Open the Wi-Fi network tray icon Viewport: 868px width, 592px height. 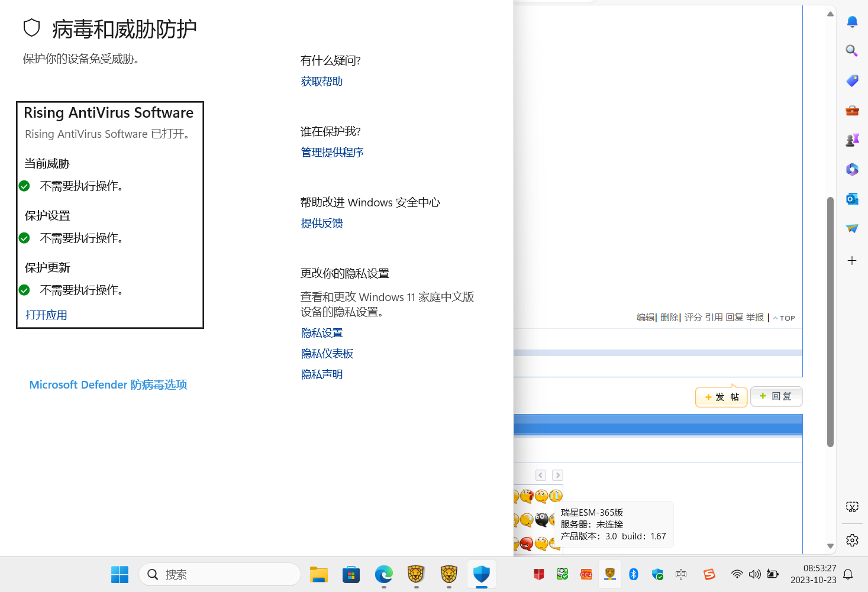737,574
